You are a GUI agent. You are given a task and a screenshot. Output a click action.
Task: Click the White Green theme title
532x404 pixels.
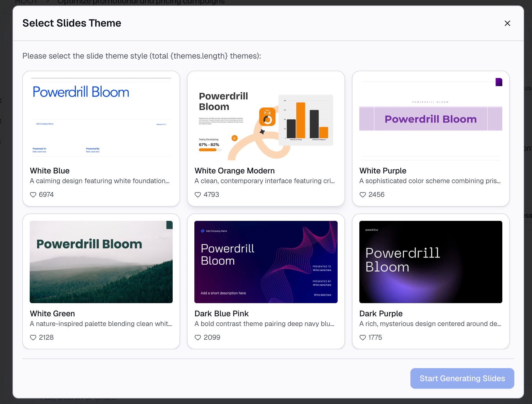click(x=52, y=313)
